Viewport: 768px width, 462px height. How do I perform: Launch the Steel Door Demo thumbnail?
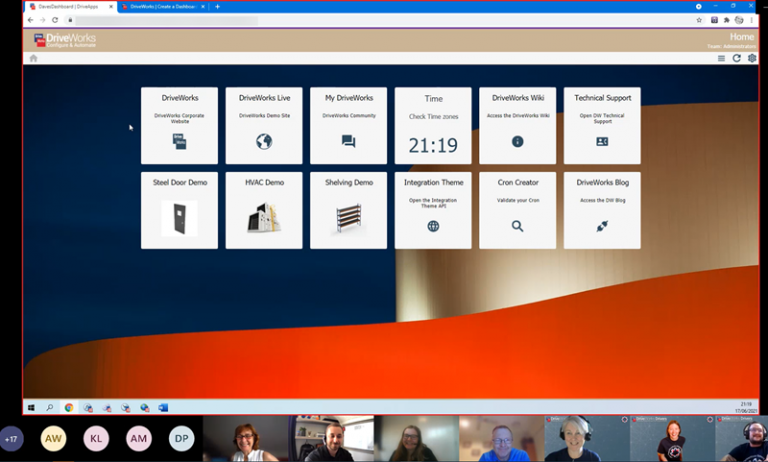[x=179, y=218]
